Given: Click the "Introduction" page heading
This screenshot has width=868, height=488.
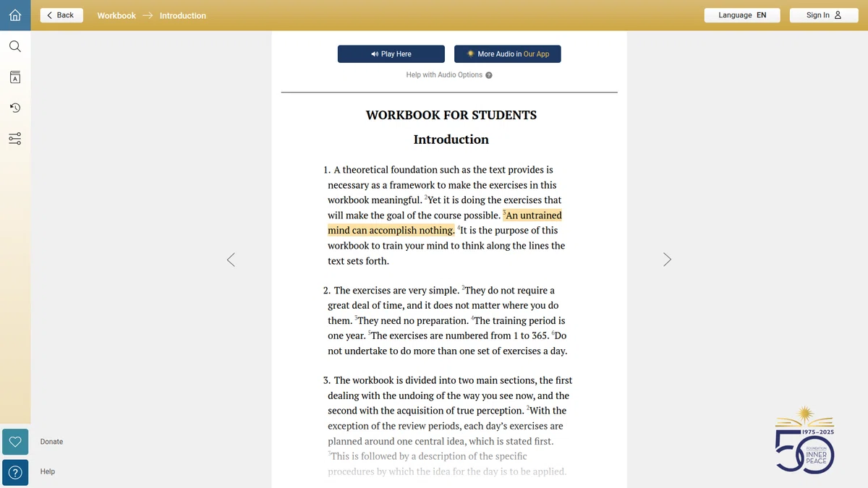Looking at the screenshot, I should (451, 140).
